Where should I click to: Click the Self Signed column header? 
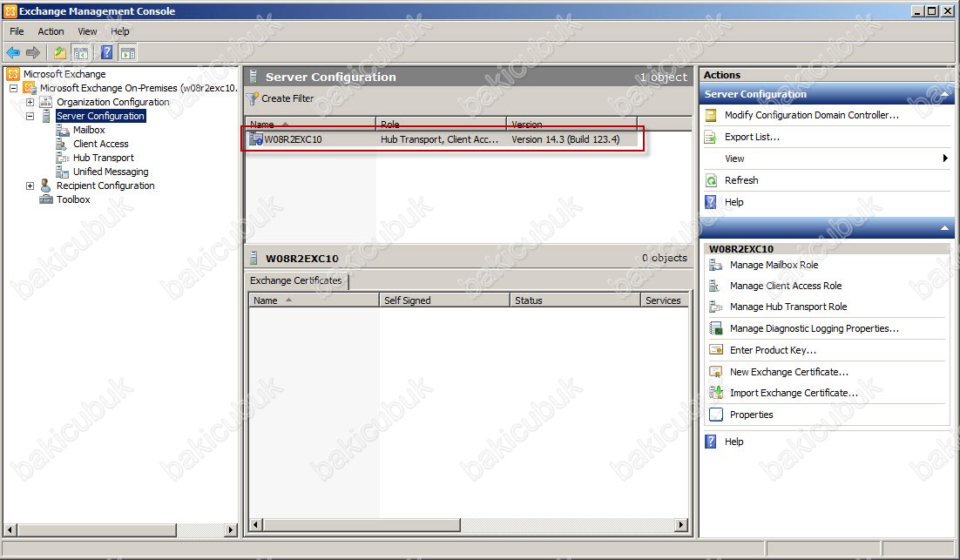[x=445, y=300]
